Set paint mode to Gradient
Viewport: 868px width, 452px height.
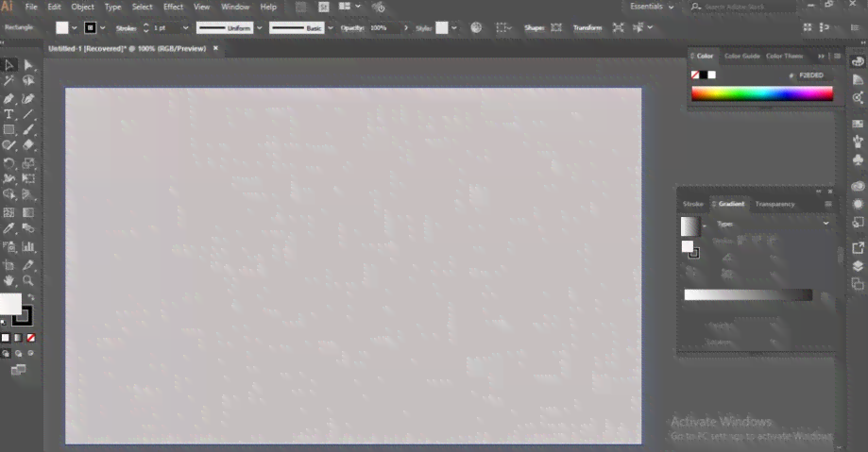point(18,338)
